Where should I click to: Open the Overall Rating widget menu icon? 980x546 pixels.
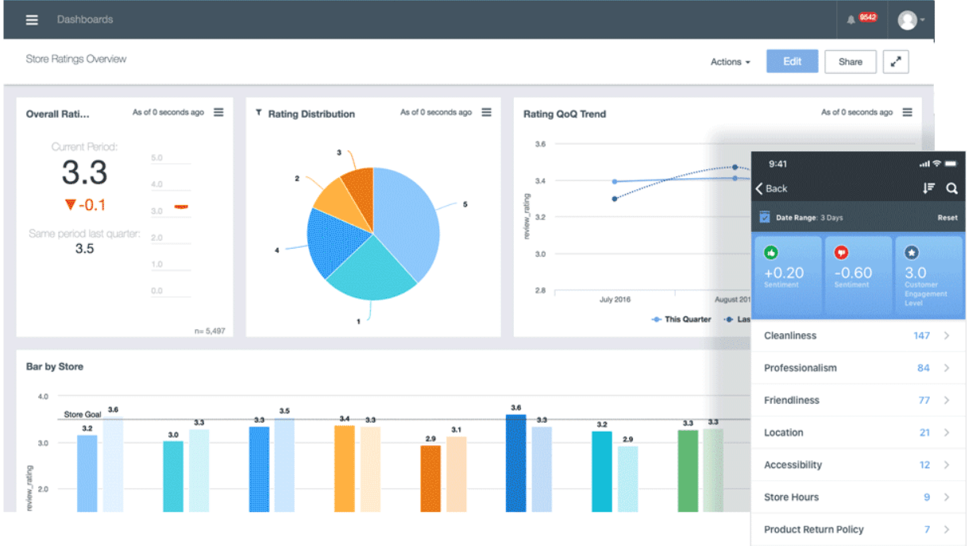click(x=218, y=113)
